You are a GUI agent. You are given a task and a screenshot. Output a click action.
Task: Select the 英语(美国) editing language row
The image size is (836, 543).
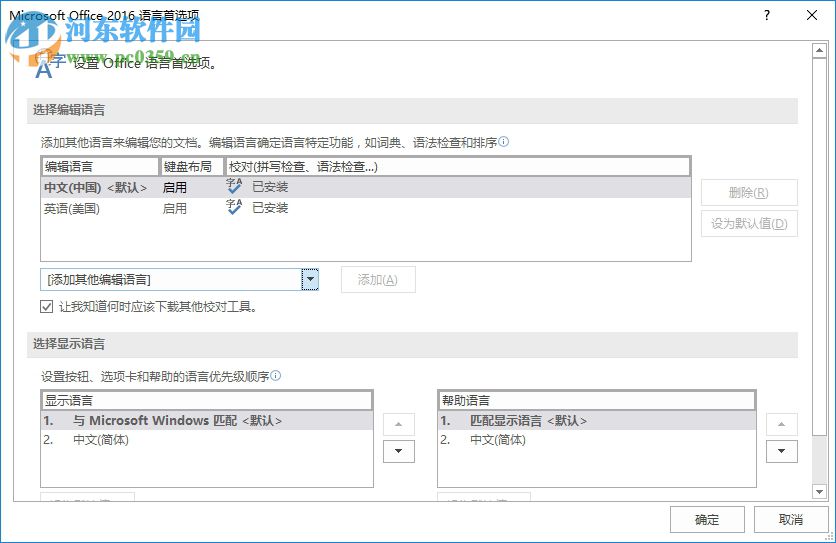click(366, 208)
